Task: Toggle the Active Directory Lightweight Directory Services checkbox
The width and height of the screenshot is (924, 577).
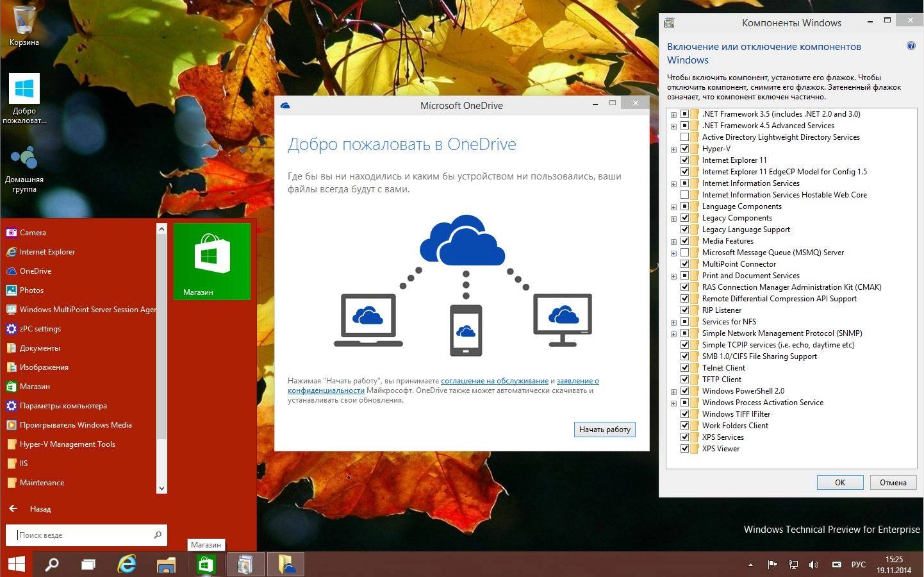Action: [x=684, y=137]
